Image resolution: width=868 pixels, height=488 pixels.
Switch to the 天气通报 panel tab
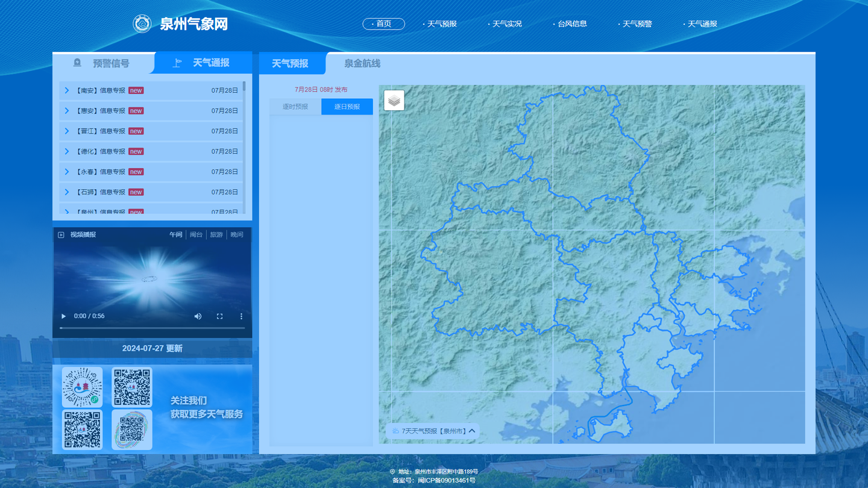204,63
